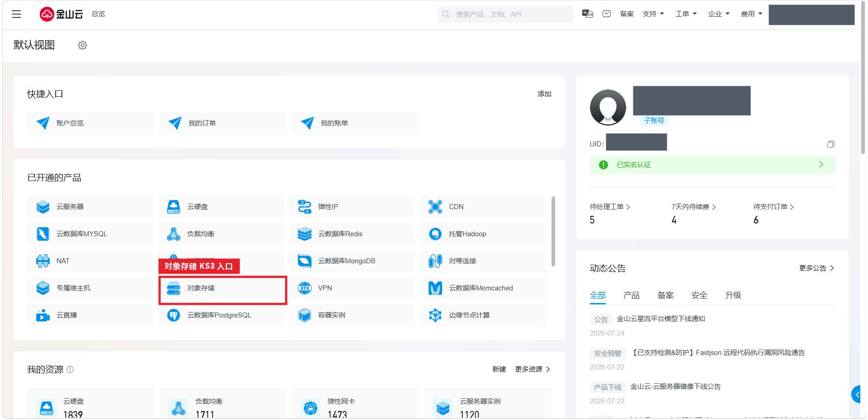868x420 pixels.
Task: Open the 负载均衡 1711 resource card
Action: click(x=223, y=403)
